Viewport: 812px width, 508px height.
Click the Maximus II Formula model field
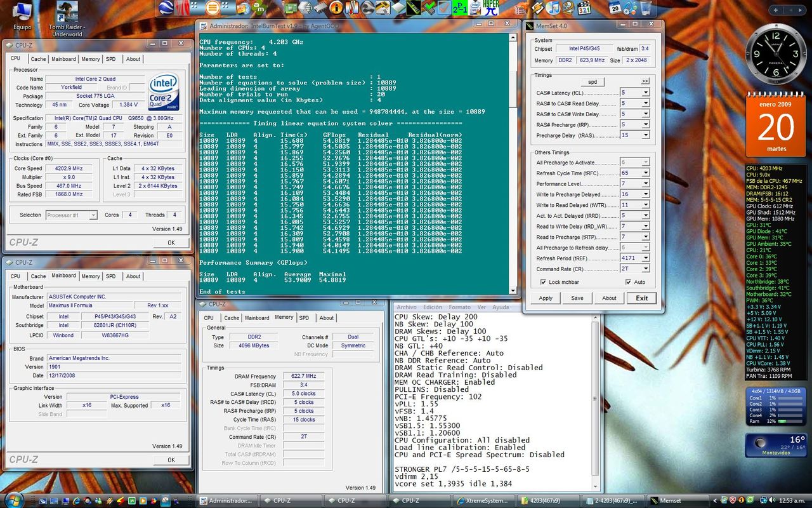click(x=89, y=305)
